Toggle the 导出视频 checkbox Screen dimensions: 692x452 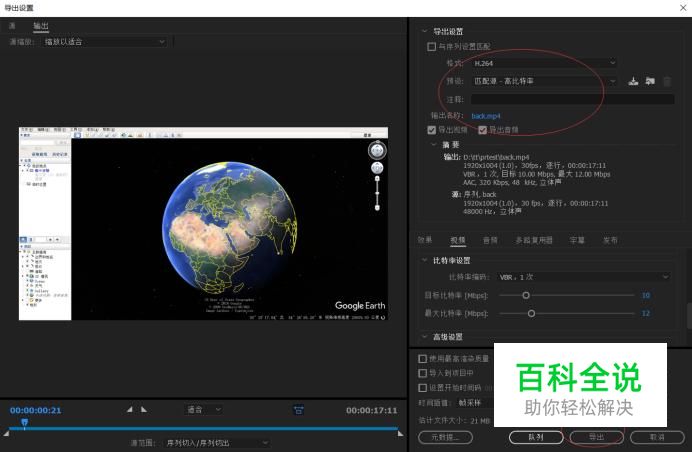[432, 130]
